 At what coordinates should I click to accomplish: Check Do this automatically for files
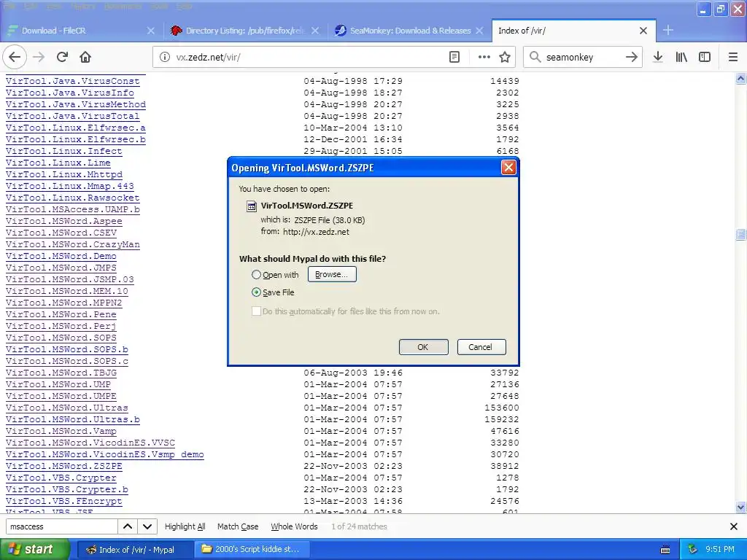point(256,311)
